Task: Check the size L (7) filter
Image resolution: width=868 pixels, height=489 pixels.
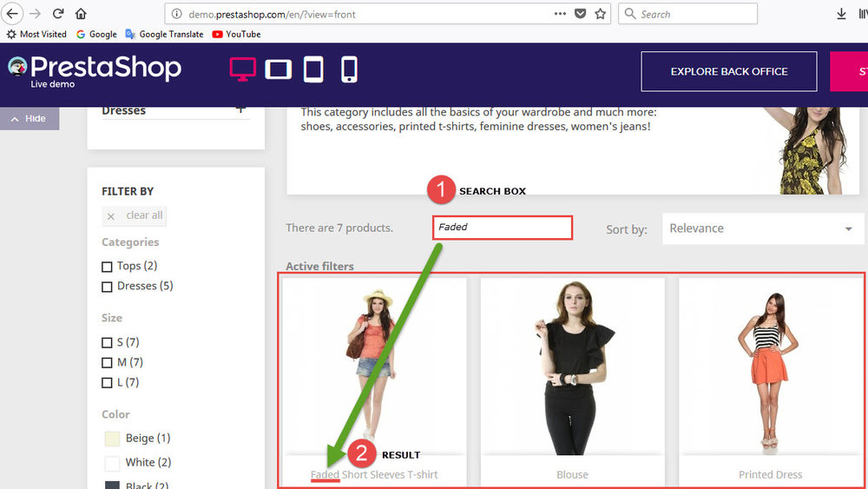Action: [x=107, y=383]
